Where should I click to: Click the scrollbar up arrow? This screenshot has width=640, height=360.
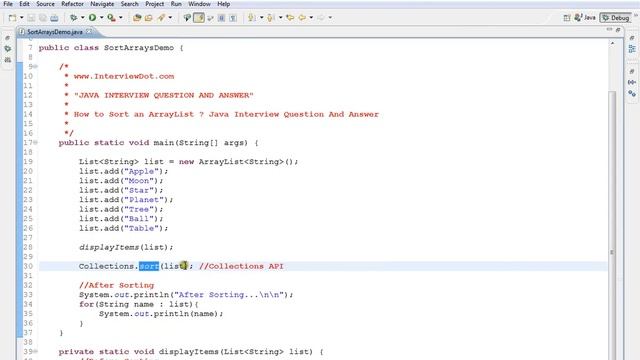tap(612, 43)
